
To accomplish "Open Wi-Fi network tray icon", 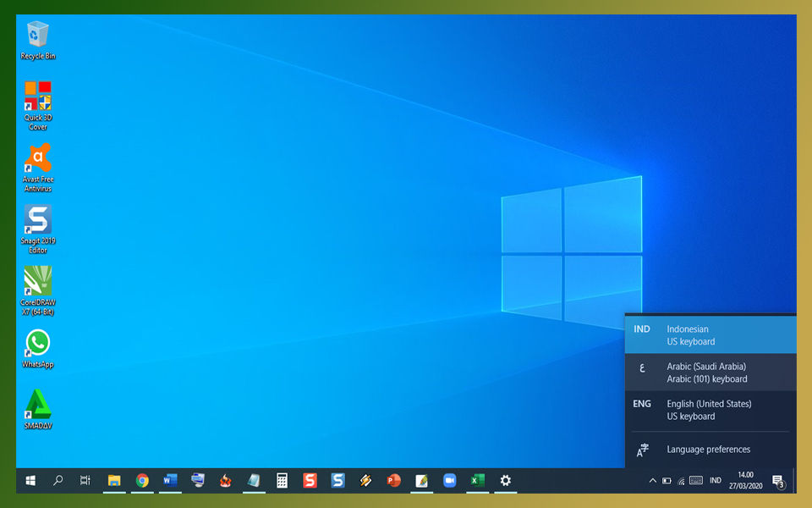I will (681, 481).
